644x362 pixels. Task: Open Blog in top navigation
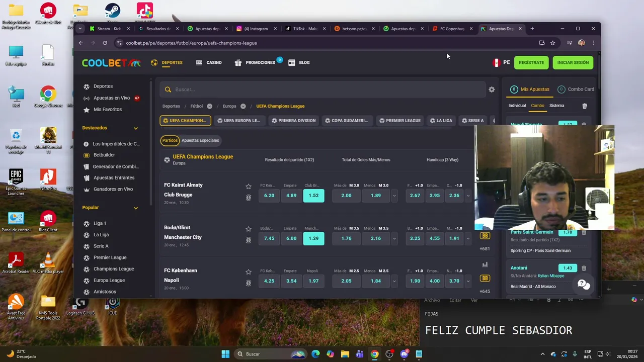click(x=299, y=63)
